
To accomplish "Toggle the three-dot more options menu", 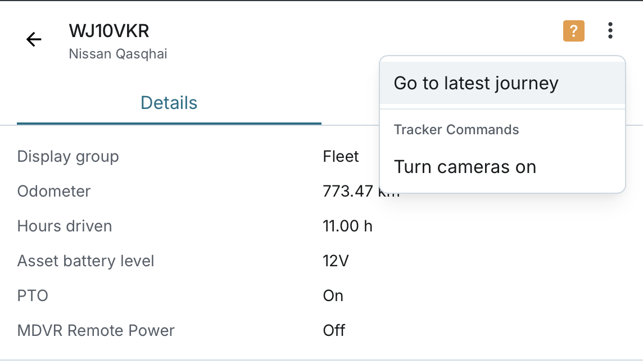I will (610, 31).
